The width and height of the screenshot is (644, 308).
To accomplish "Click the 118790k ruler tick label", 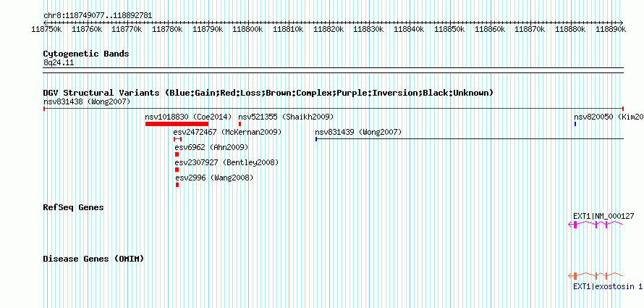I will pyautogui.click(x=208, y=29).
